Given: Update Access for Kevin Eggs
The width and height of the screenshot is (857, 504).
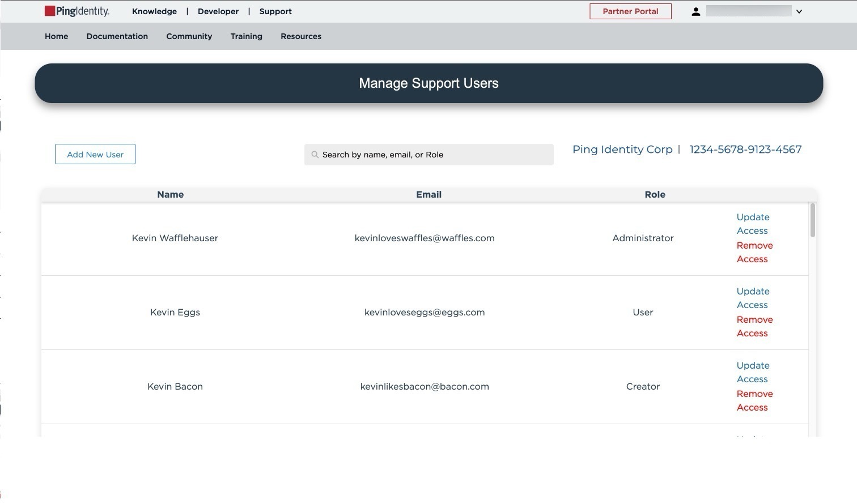Looking at the screenshot, I should [753, 298].
